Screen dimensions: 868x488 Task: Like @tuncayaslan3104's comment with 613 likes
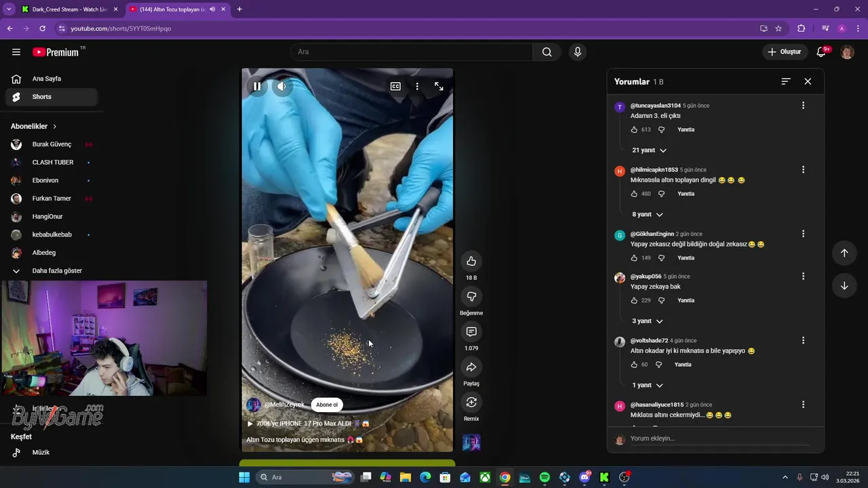[x=634, y=129]
